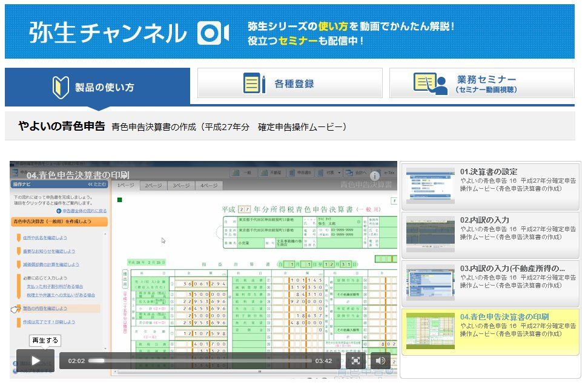
Task: Click the info icon on the video
Action: (x=374, y=175)
